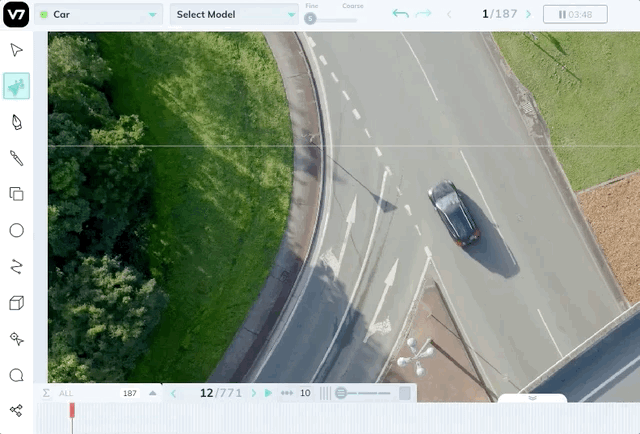Adjust the timeline zoom slider handle
Image resolution: width=640 pixels, height=434 pixels.
(341, 393)
